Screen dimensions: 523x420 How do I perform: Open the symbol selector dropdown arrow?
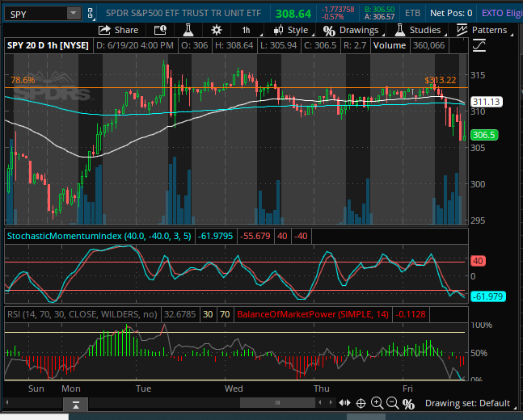pos(74,14)
